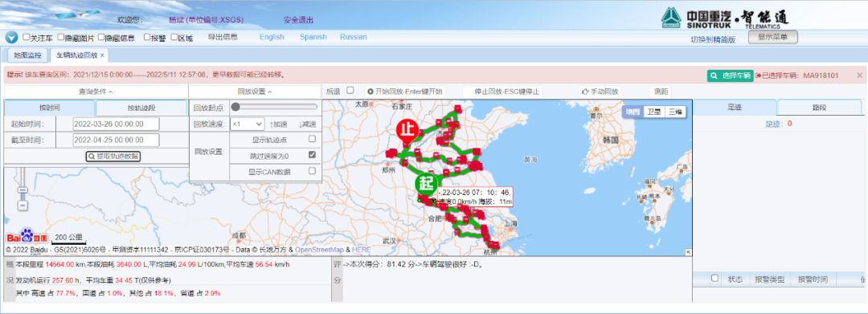Close the 车辆轨迹回放 tab with the x icon

[102, 55]
